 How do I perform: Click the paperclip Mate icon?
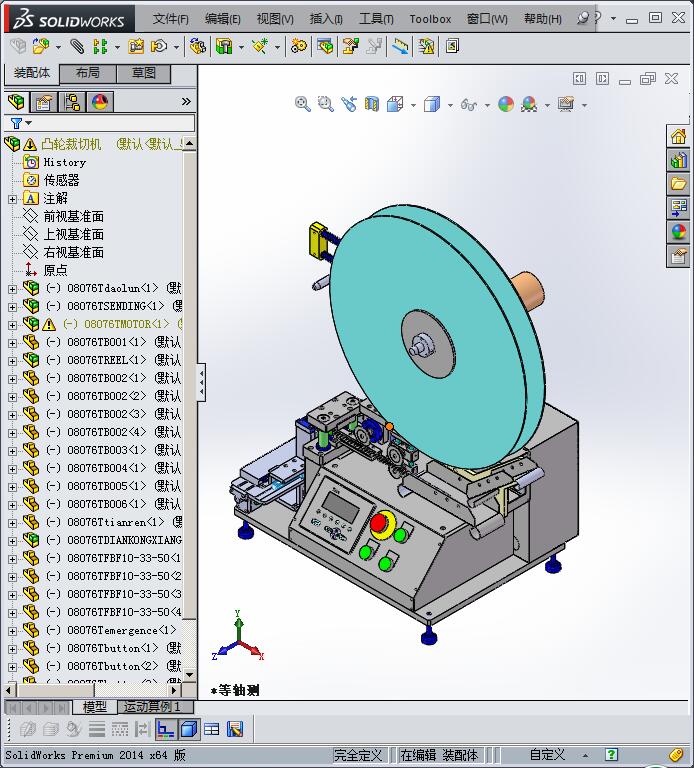click(76, 47)
